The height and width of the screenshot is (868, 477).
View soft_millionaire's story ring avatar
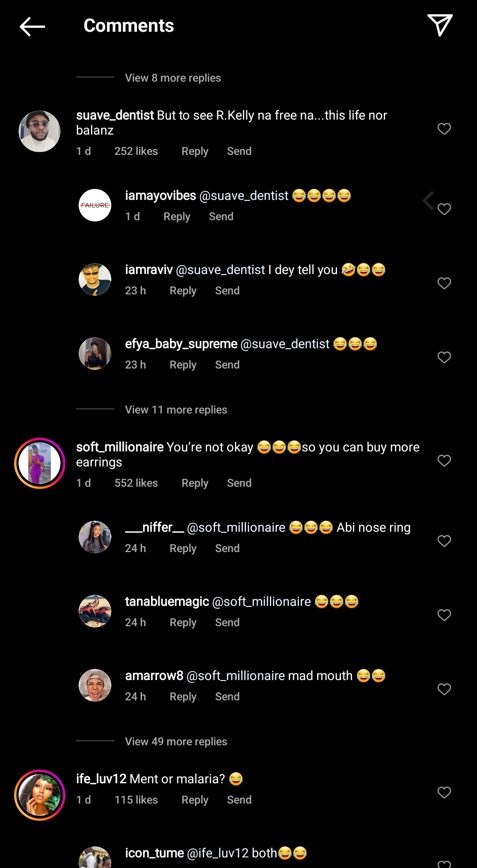coord(40,463)
